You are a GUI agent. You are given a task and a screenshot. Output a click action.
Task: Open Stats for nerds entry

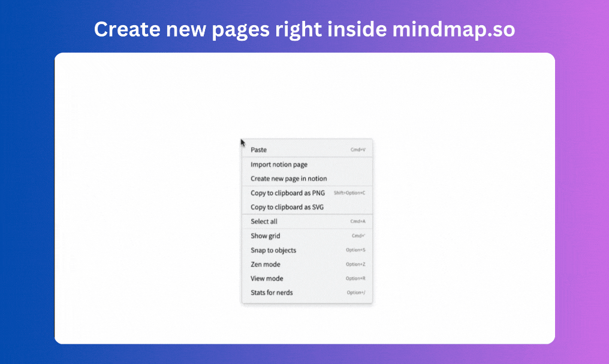(307, 293)
